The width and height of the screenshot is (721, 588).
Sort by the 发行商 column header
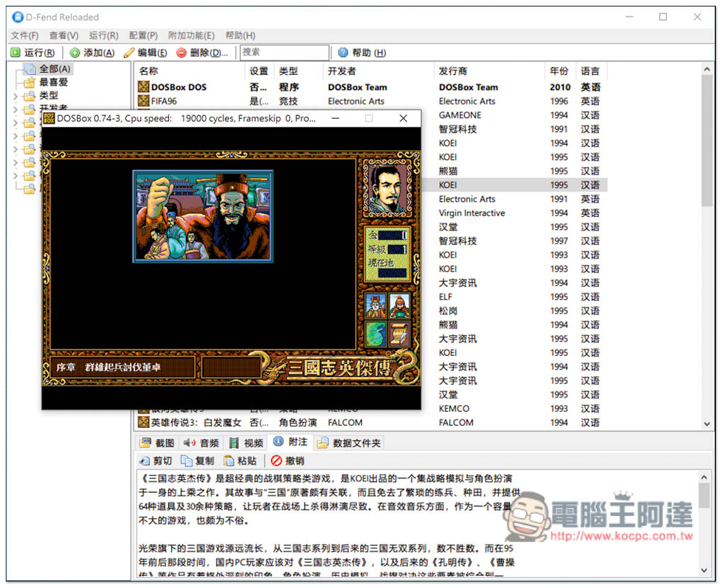click(x=489, y=71)
